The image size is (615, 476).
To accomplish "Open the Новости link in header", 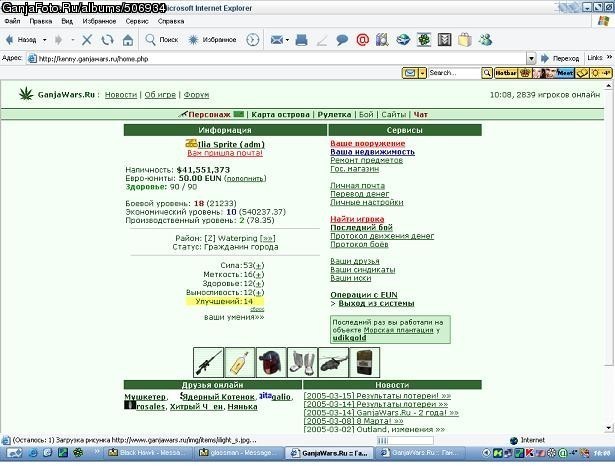I will [121, 95].
